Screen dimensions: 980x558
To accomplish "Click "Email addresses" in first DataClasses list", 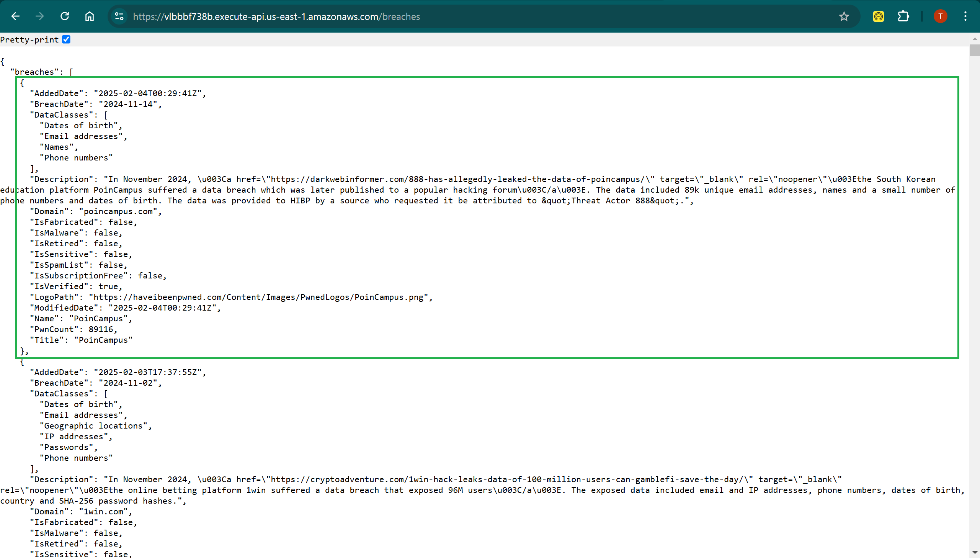I will (x=81, y=136).
